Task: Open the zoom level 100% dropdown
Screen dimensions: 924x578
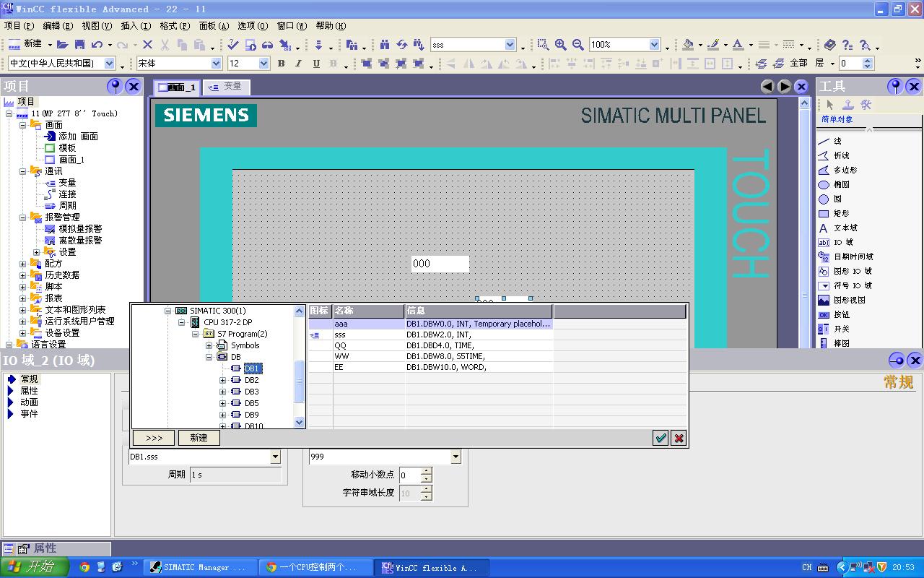Action: coord(654,45)
